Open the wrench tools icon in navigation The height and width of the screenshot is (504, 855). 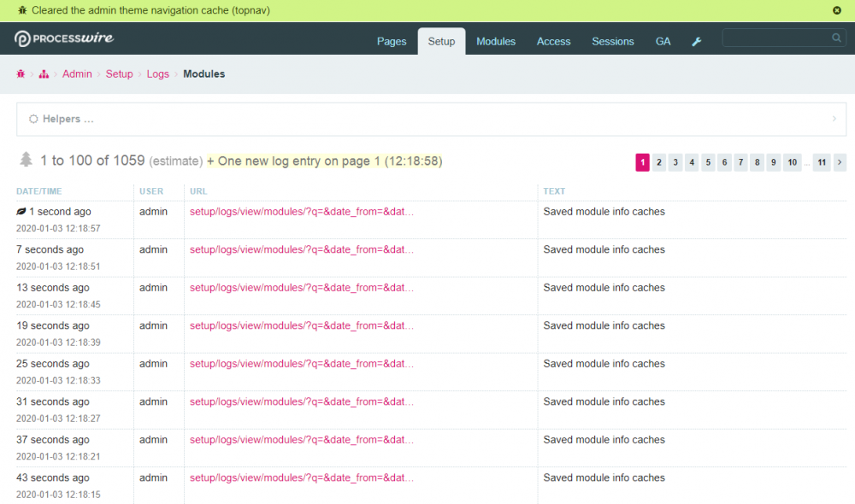[697, 42]
